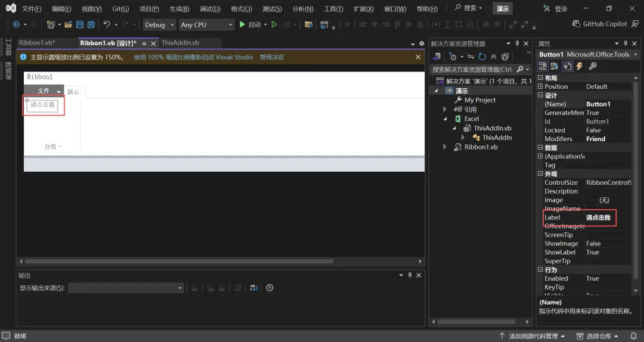The height and width of the screenshot is (342, 644).
Task: Click the Label property value 请点击我
Action: point(598,217)
